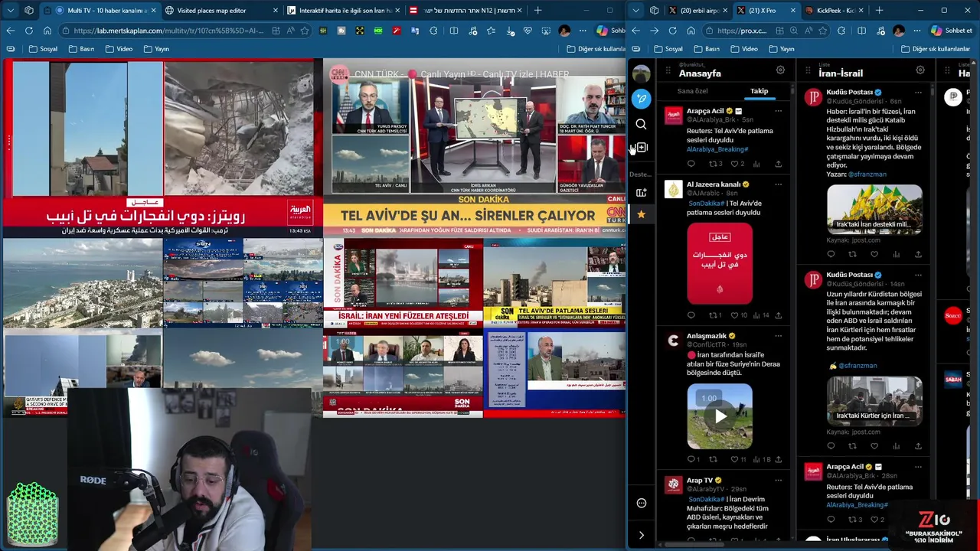Open Diğer sık kullanılanlar folder in X Pro window
Image resolution: width=980 pixels, height=551 pixels.
(936, 49)
